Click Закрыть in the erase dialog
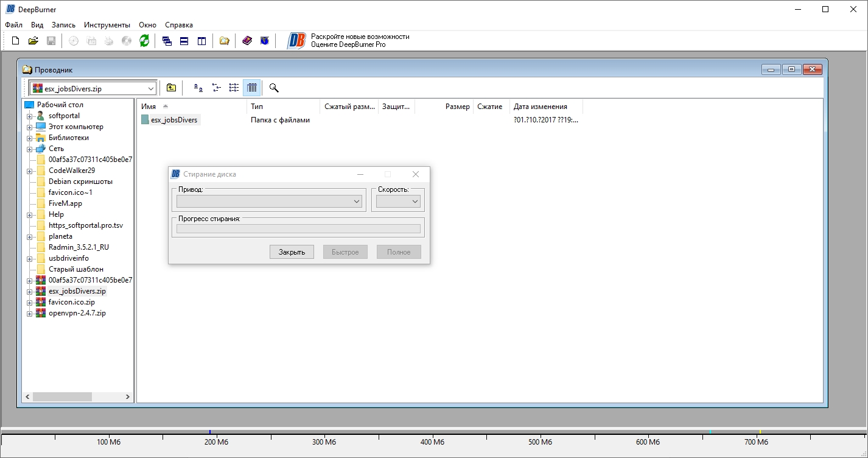This screenshot has width=868, height=458. tap(292, 252)
